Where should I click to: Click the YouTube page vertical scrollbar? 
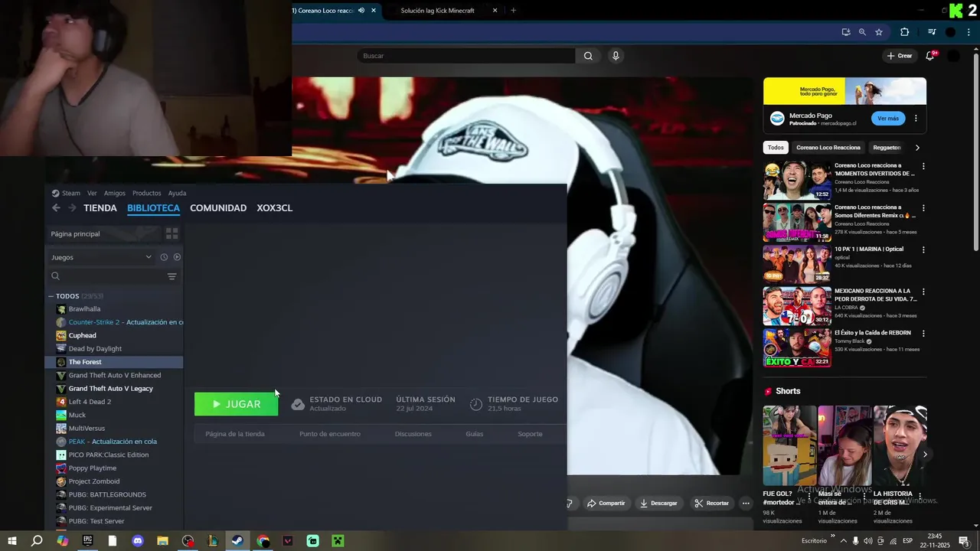coord(975,153)
